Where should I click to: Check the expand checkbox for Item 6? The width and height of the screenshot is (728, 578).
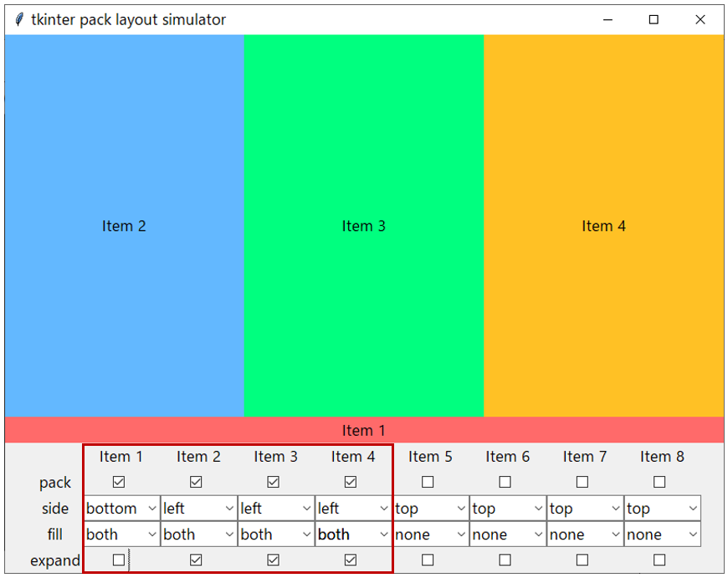click(x=505, y=560)
